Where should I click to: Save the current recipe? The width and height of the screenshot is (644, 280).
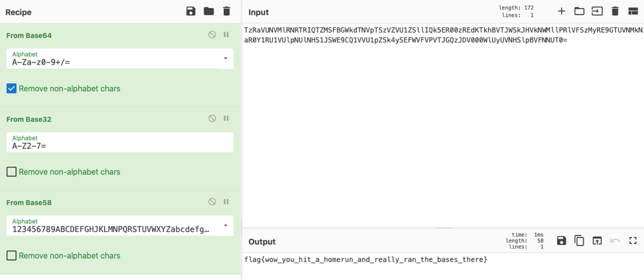click(191, 11)
